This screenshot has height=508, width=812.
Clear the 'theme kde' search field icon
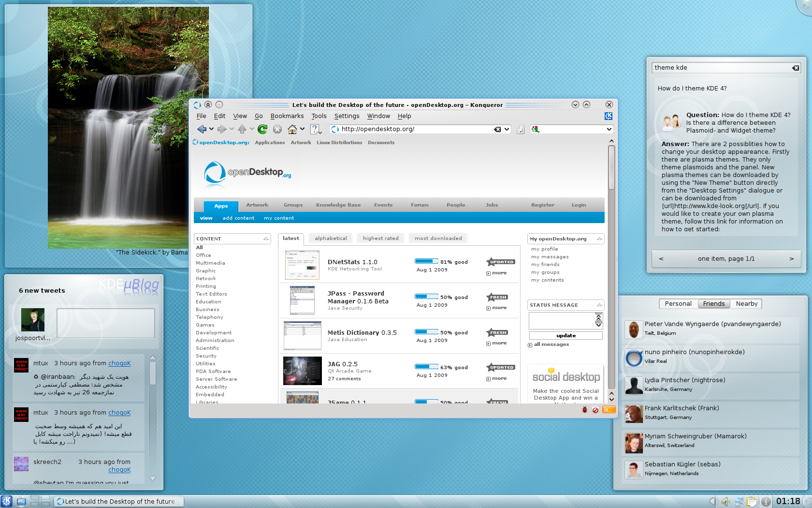[796, 68]
